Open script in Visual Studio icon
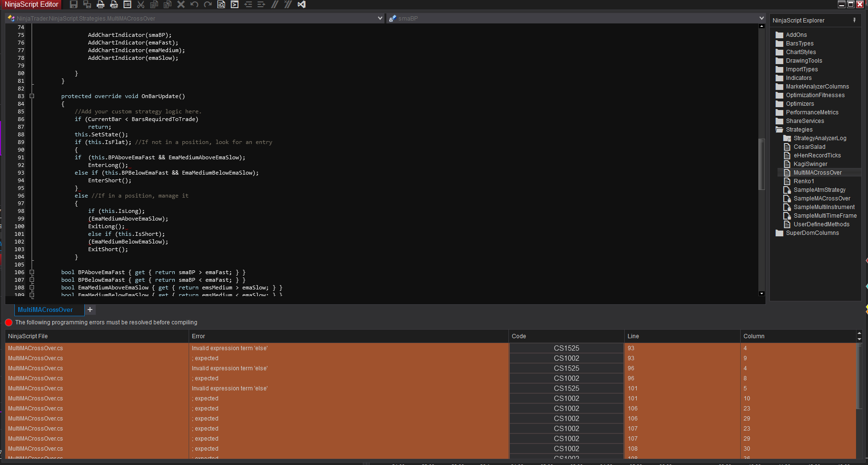This screenshot has width=868, height=465. 302,4
